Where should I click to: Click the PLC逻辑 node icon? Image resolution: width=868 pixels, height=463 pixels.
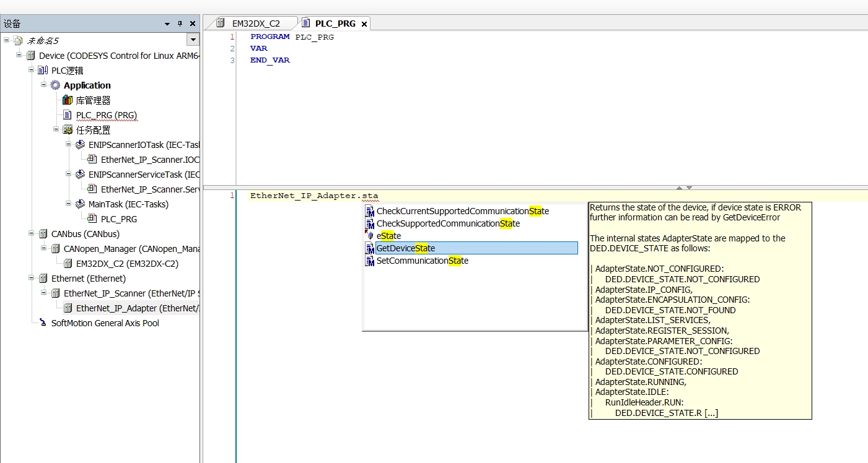point(43,71)
